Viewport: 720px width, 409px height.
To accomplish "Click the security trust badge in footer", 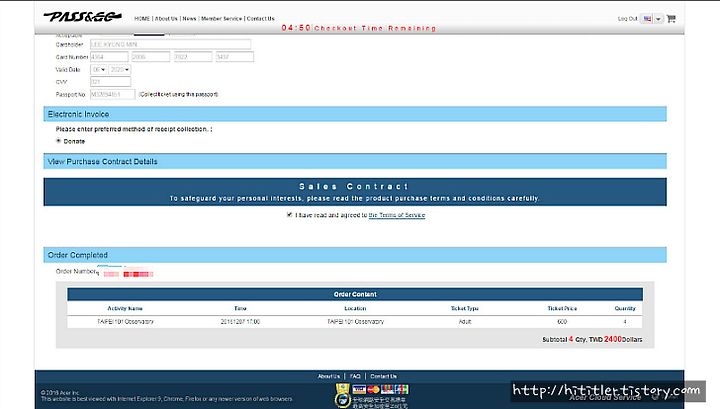I will click(x=342, y=396).
